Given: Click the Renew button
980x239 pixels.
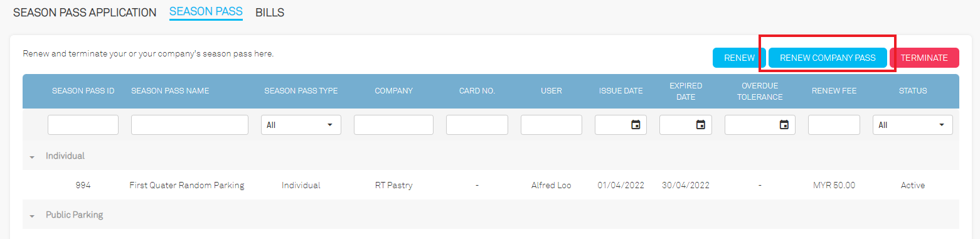Looking at the screenshot, I should pos(739,58).
